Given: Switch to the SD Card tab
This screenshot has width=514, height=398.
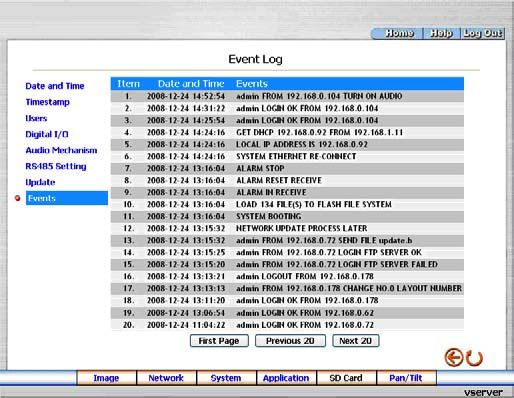Looking at the screenshot, I should pos(346,378).
